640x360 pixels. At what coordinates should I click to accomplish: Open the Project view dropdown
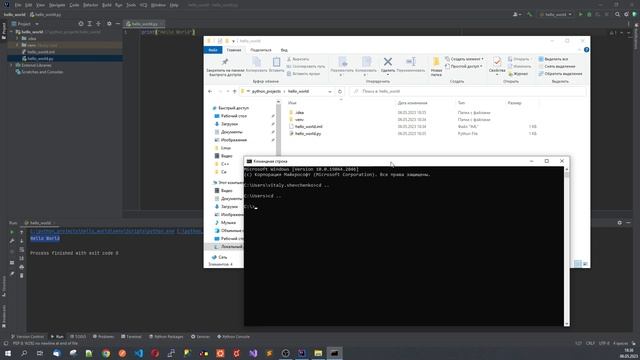click(x=37, y=24)
